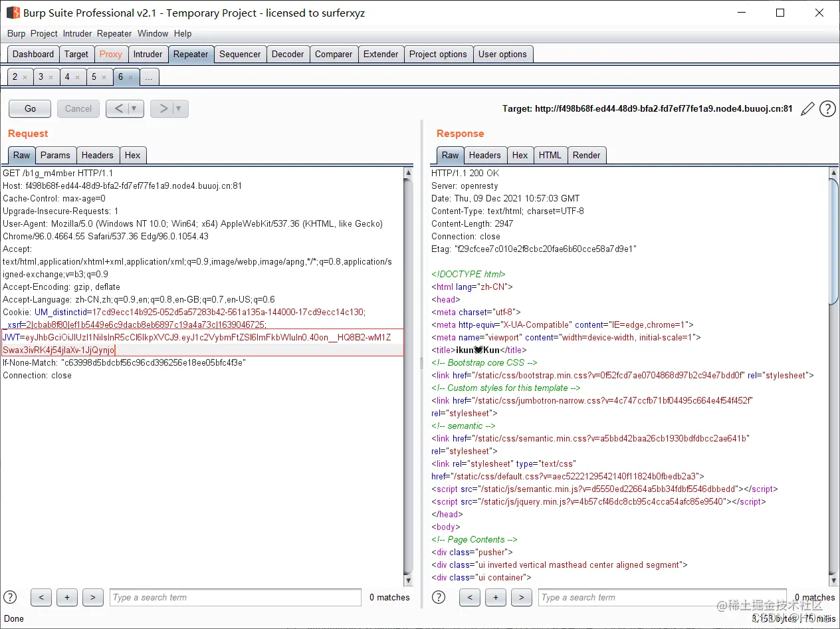The width and height of the screenshot is (840, 629).
Task: Select the Repeater tool tab
Action: pos(191,54)
